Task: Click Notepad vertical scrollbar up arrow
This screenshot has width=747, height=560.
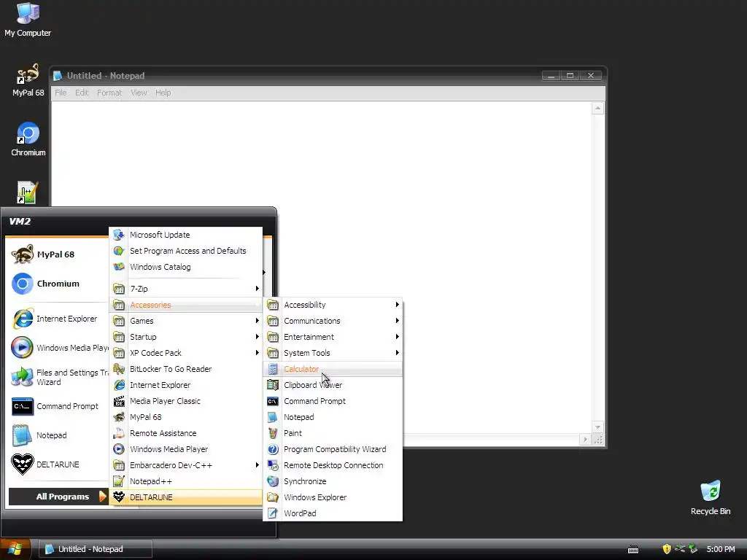Action: pyautogui.click(x=597, y=109)
